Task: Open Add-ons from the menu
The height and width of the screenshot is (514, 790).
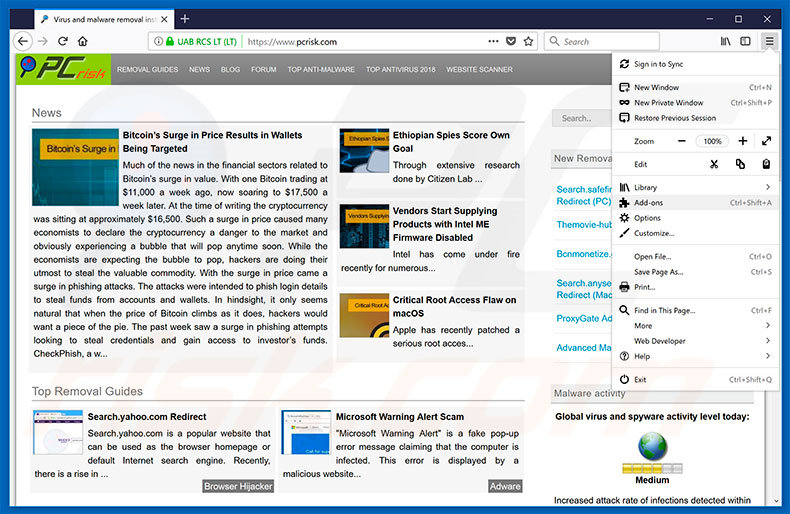Action: point(695,203)
